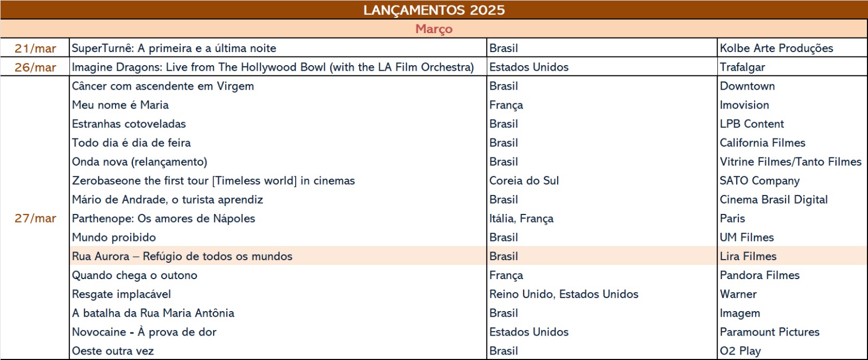This screenshot has height=360, width=868.
Task: Click the 'Paramount Pictures' distributor
Action: pyautogui.click(x=769, y=332)
